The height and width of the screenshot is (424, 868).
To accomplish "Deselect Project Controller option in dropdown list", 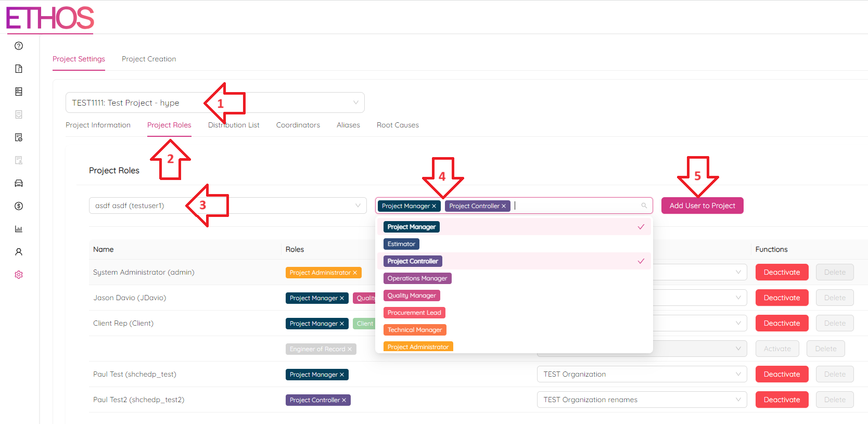I will [514, 261].
